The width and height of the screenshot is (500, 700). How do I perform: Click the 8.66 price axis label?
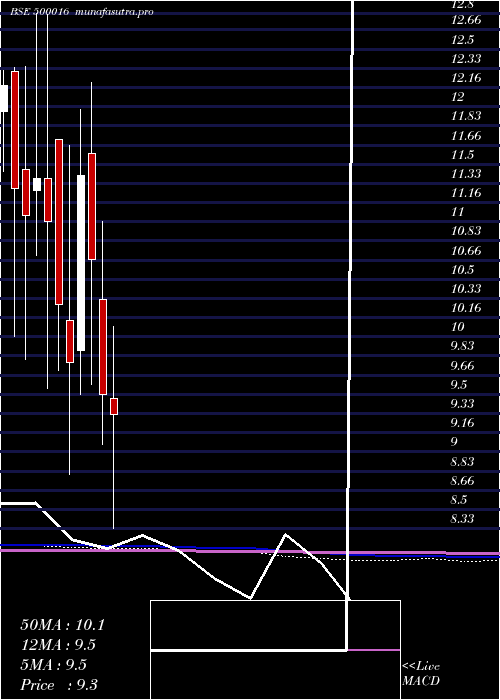(x=462, y=481)
